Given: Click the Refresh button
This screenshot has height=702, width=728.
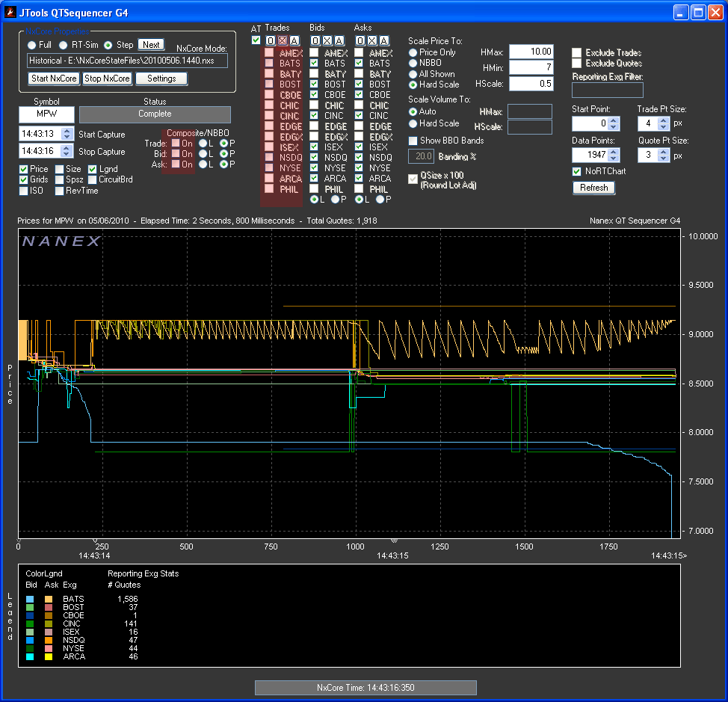Looking at the screenshot, I should pyautogui.click(x=593, y=188).
